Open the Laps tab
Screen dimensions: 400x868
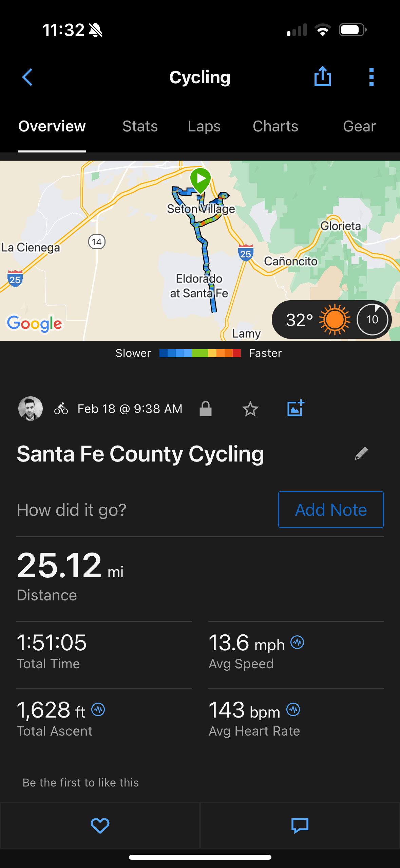click(x=204, y=126)
